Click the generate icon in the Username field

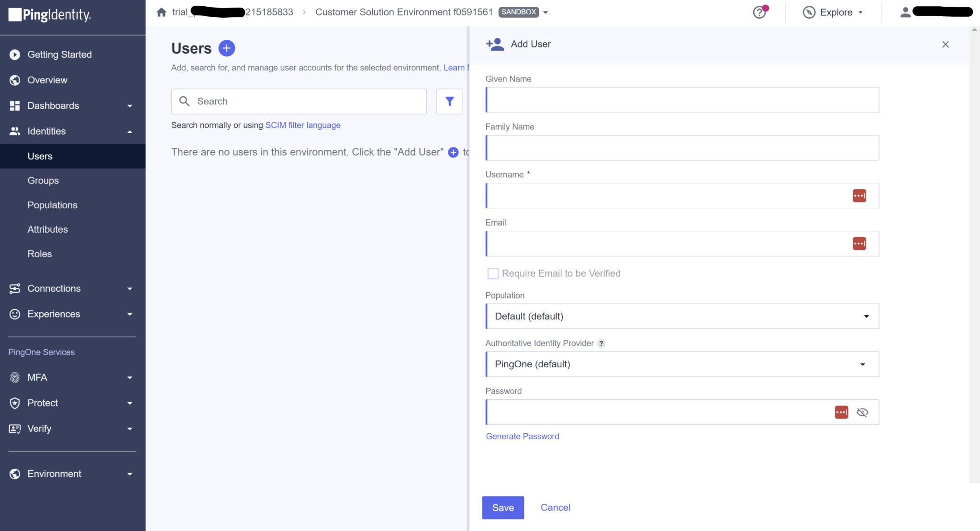tap(859, 195)
